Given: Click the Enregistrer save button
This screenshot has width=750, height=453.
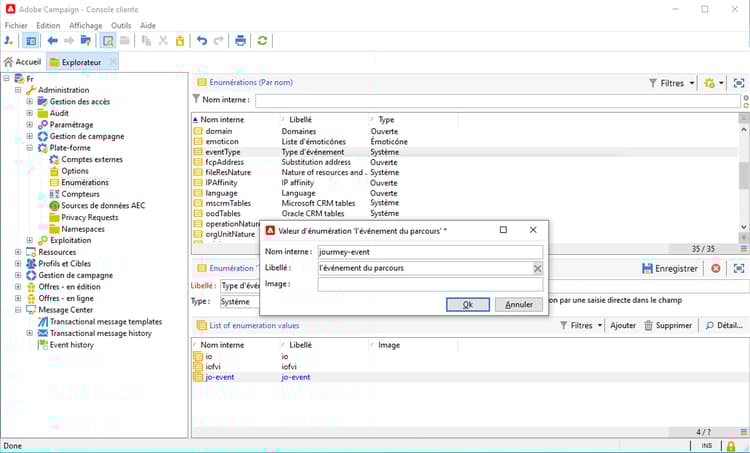Looking at the screenshot, I should click(x=670, y=268).
